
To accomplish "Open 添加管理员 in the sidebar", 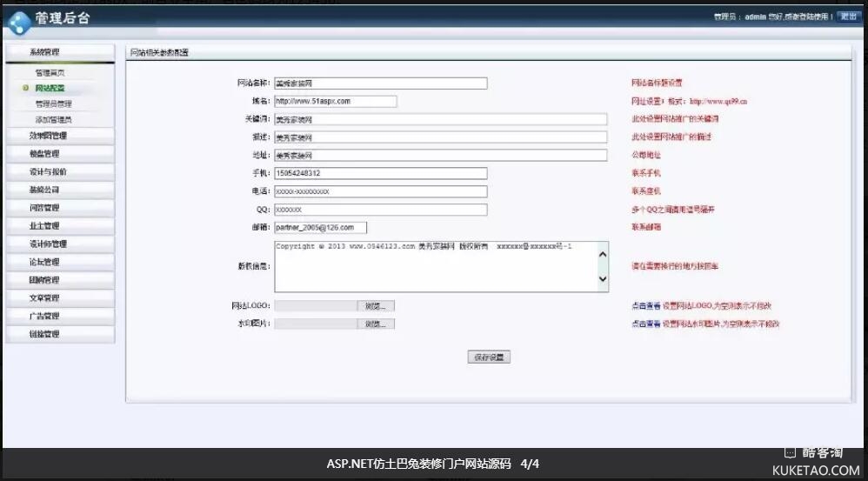I will pyautogui.click(x=54, y=119).
